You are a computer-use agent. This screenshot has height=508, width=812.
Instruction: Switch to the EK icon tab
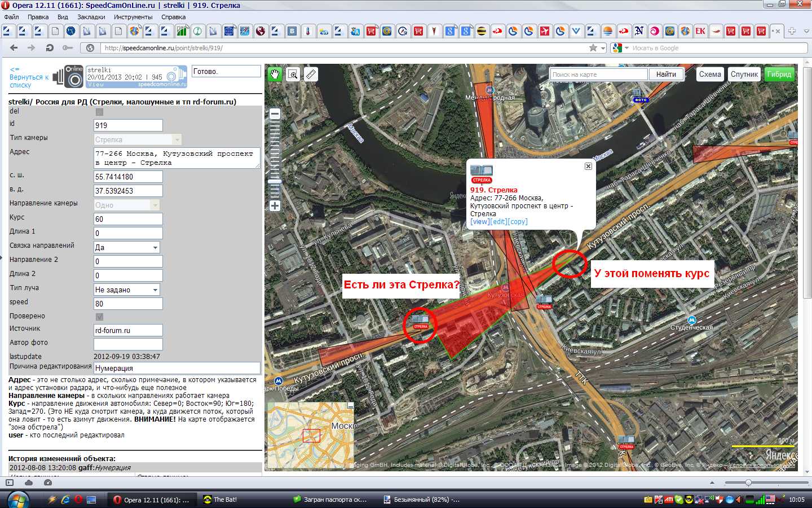(700, 31)
